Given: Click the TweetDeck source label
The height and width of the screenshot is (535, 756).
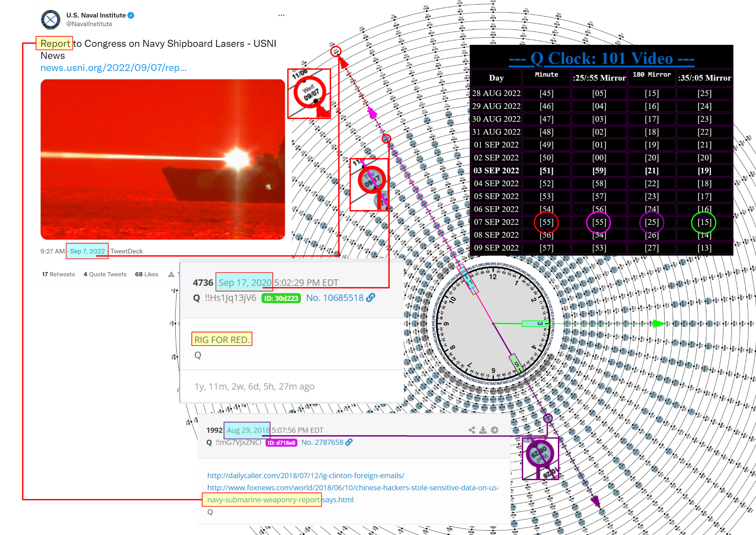Looking at the screenshot, I should (127, 251).
